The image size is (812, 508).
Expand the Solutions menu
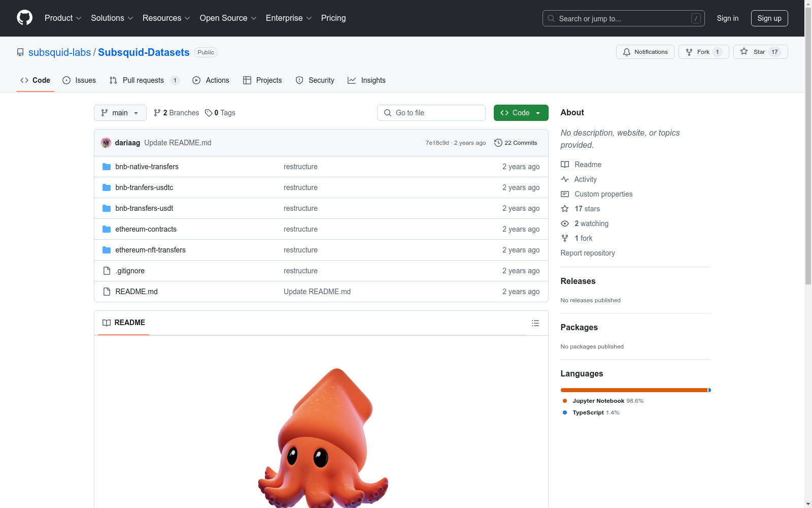112,18
